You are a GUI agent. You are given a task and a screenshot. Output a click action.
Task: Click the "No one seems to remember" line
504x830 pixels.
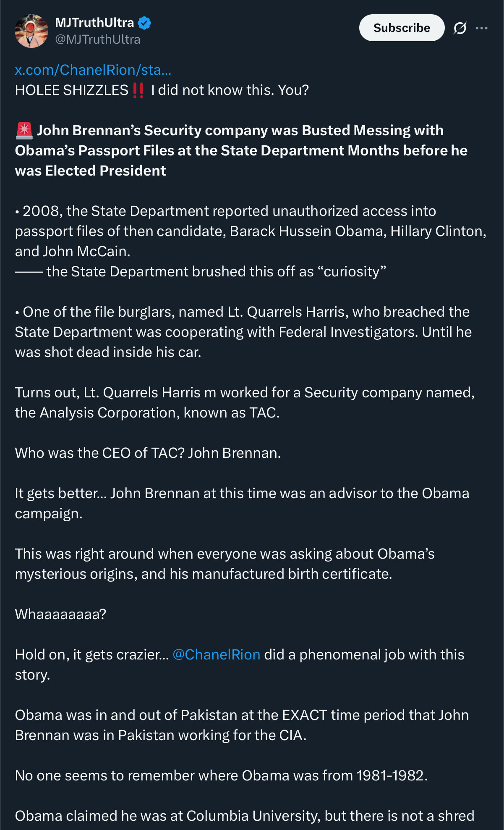click(221, 775)
